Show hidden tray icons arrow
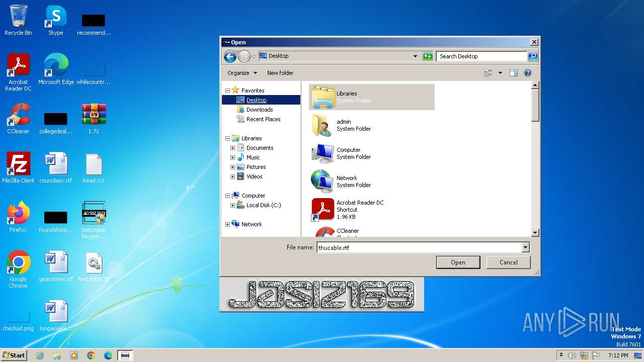This screenshot has width=644, height=362. tap(561, 355)
